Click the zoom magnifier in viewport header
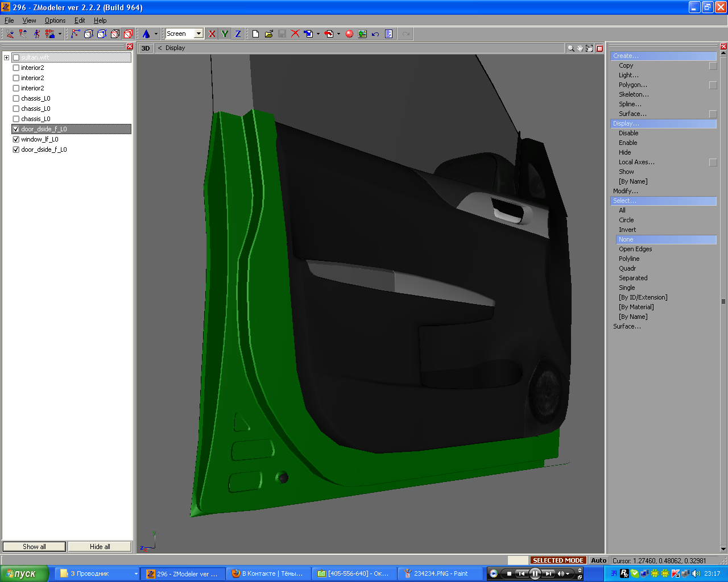728x582 pixels. click(x=570, y=48)
